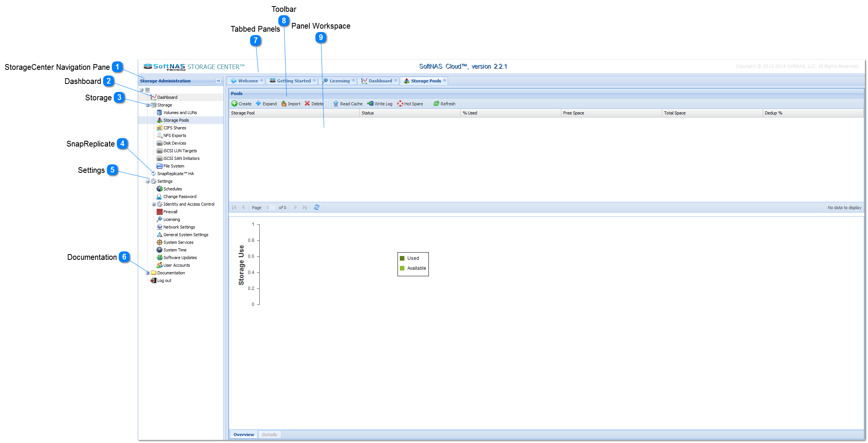Click the Expand pool toolbar button
The image size is (868, 443).
pyautogui.click(x=266, y=103)
